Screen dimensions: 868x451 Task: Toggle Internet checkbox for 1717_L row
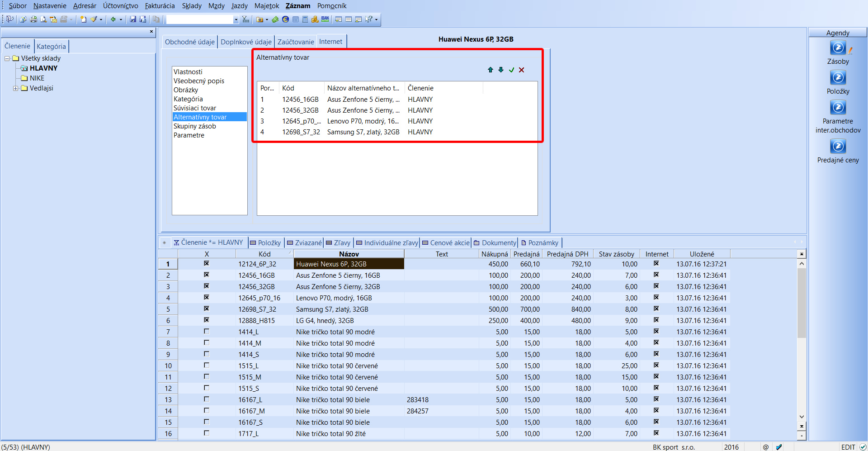click(x=656, y=433)
